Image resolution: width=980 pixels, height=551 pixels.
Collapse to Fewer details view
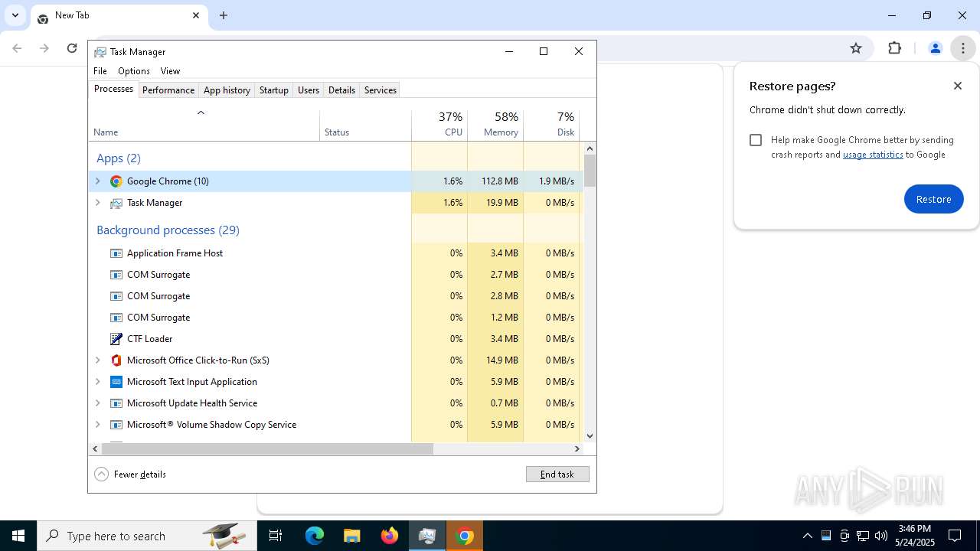click(130, 474)
